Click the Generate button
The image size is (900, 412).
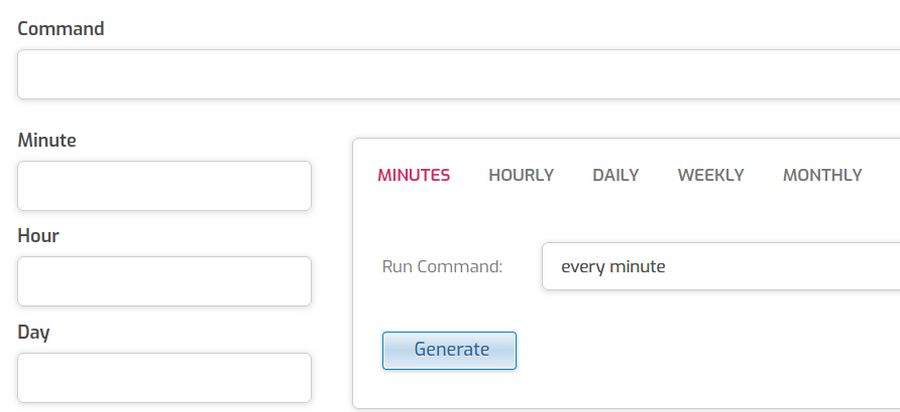coord(449,350)
